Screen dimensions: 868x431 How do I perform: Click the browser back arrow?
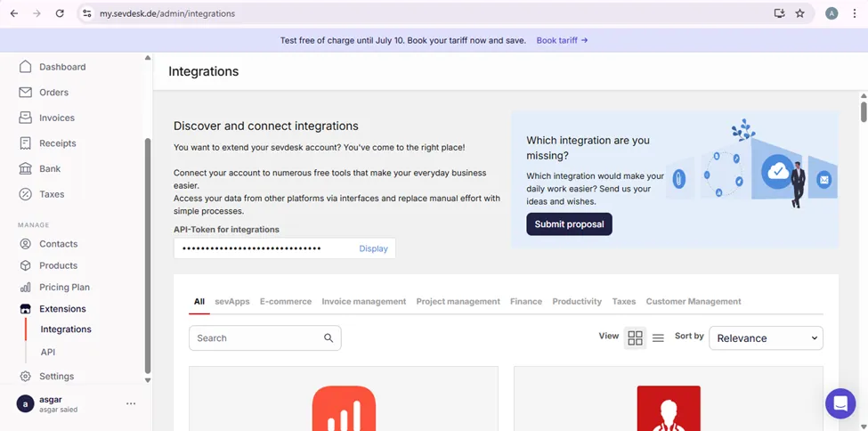tap(14, 13)
